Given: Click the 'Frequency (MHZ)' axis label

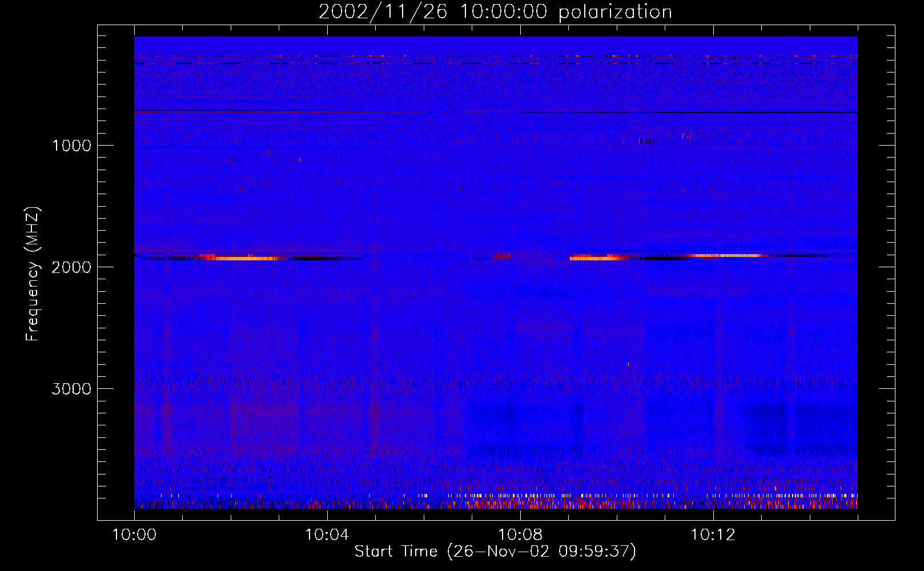Looking at the screenshot, I should tap(33, 274).
